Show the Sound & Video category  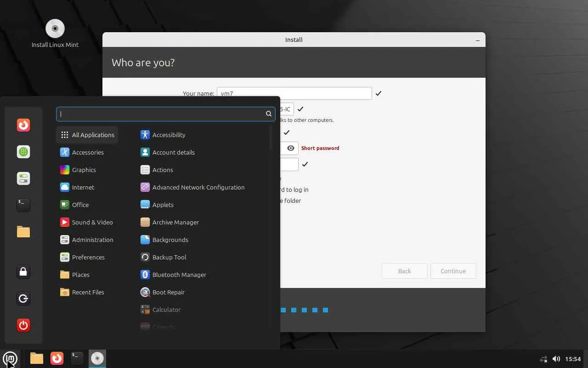[x=87, y=222]
